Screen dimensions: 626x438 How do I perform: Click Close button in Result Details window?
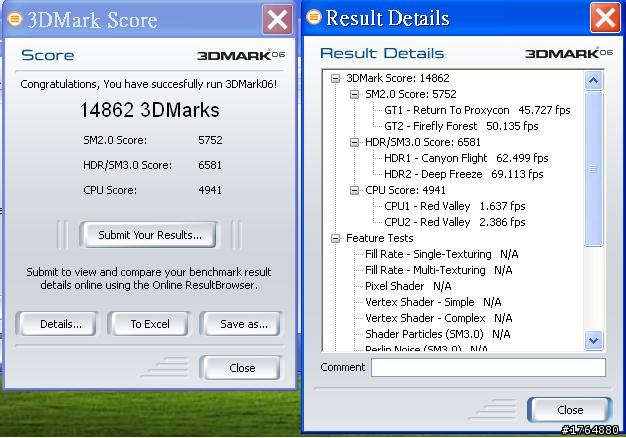point(570,410)
